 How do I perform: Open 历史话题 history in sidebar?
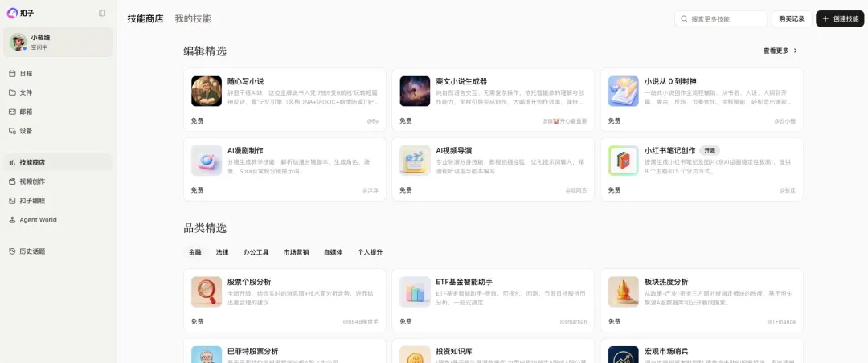[32, 251]
